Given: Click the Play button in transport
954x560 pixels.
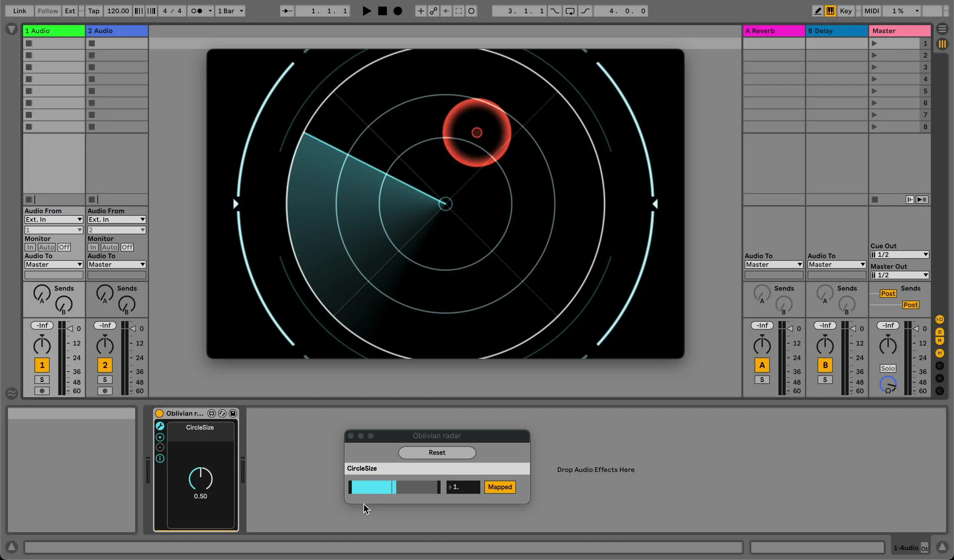Looking at the screenshot, I should (366, 11).
